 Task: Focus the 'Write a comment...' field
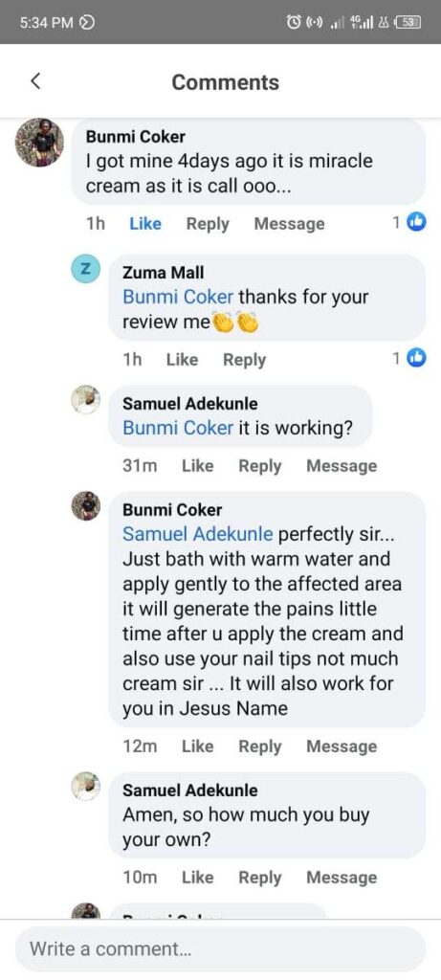point(220,948)
